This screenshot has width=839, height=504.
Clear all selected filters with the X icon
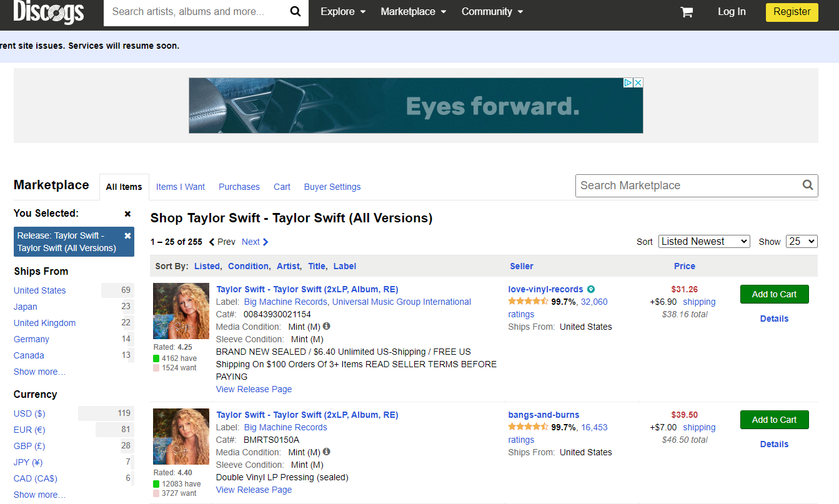coord(127,214)
